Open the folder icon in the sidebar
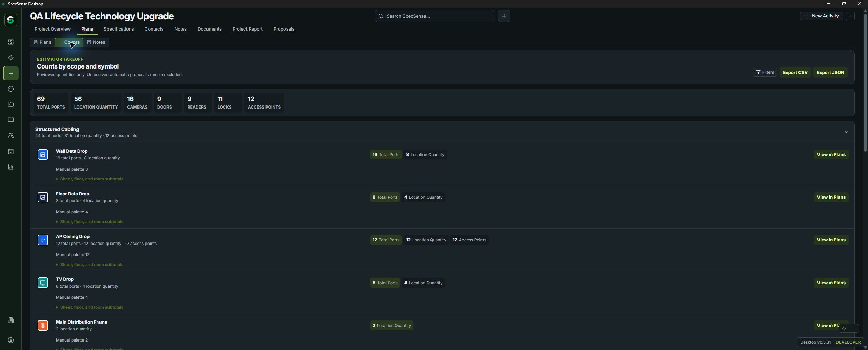This screenshot has width=868, height=350. click(x=11, y=104)
